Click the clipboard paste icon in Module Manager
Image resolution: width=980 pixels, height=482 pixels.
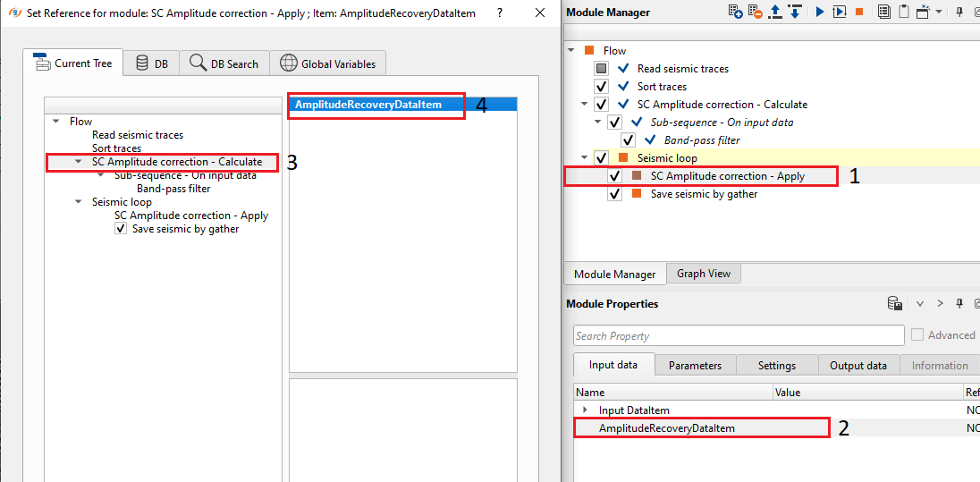pyautogui.click(x=904, y=12)
